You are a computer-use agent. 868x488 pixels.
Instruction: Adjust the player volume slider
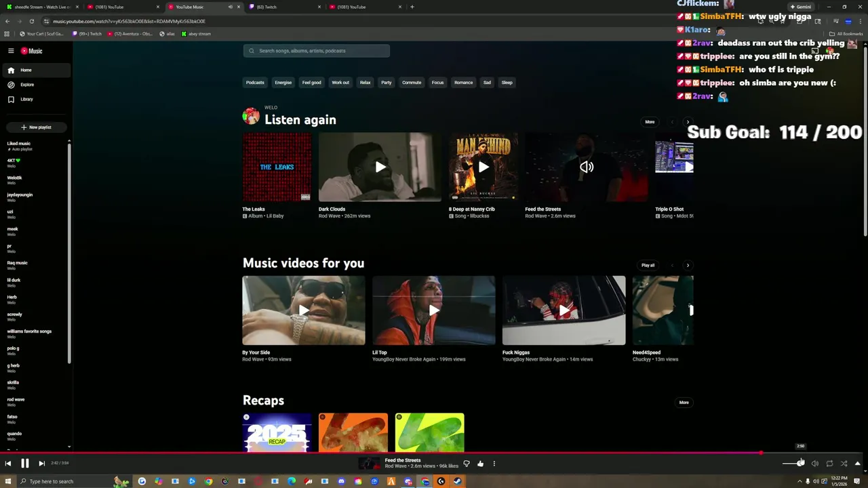point(793,464)
